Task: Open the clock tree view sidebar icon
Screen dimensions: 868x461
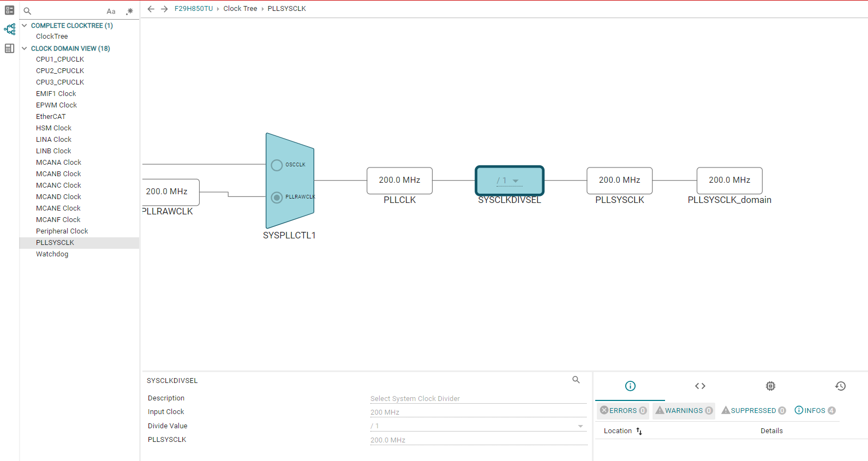Action: [x=9, y=29]
